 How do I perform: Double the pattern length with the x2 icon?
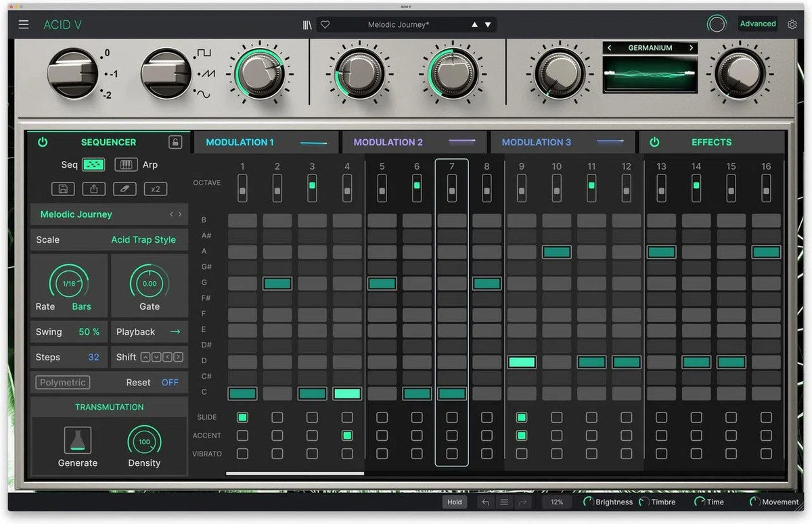(x=156, y=189)
